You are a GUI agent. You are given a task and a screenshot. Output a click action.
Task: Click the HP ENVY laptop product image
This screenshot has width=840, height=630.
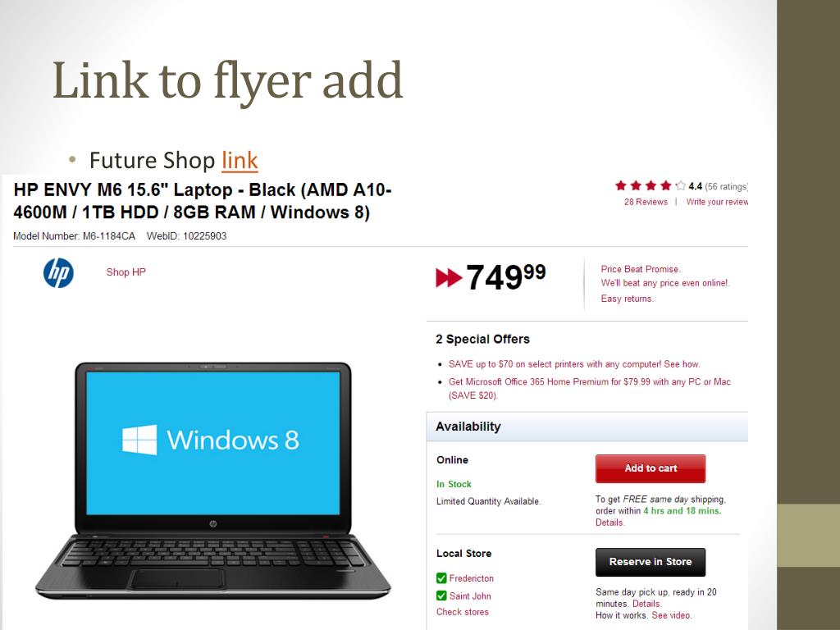pyautogui.click(x=212, y=480)
